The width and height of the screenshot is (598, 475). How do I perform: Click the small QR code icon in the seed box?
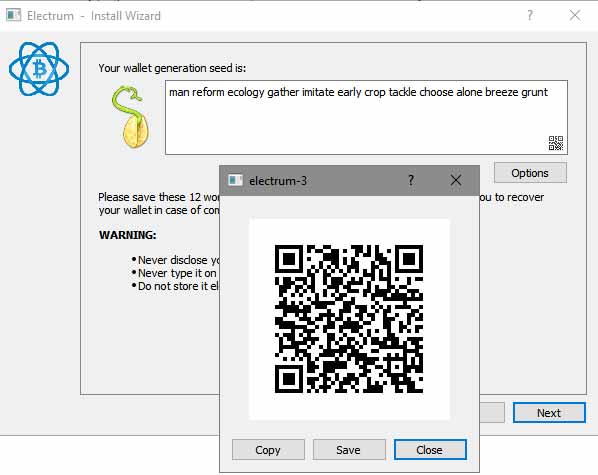(556, 143)
